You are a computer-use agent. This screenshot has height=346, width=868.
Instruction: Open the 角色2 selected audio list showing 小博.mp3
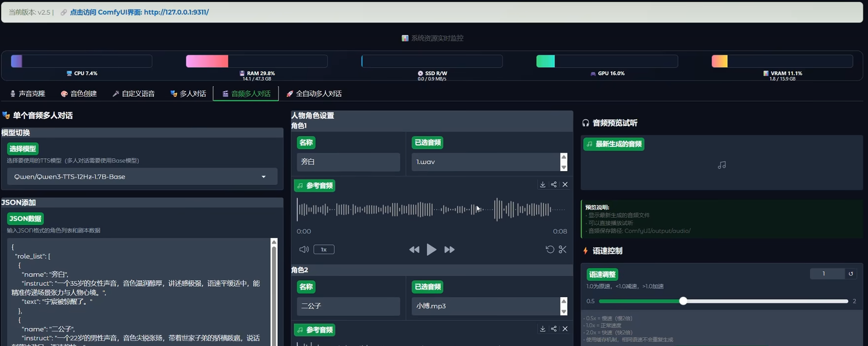(x=485, y=306)
